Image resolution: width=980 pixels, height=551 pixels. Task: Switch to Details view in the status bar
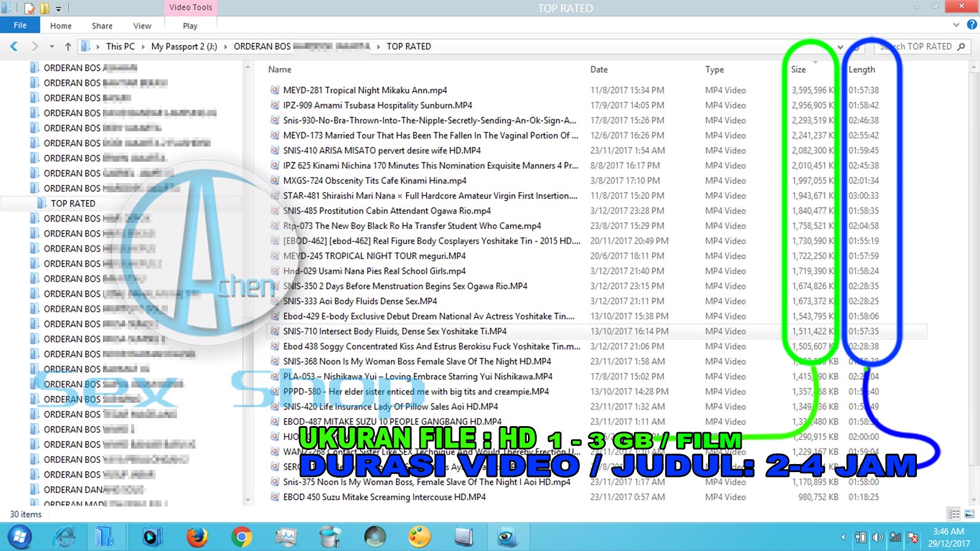point(953,514)
